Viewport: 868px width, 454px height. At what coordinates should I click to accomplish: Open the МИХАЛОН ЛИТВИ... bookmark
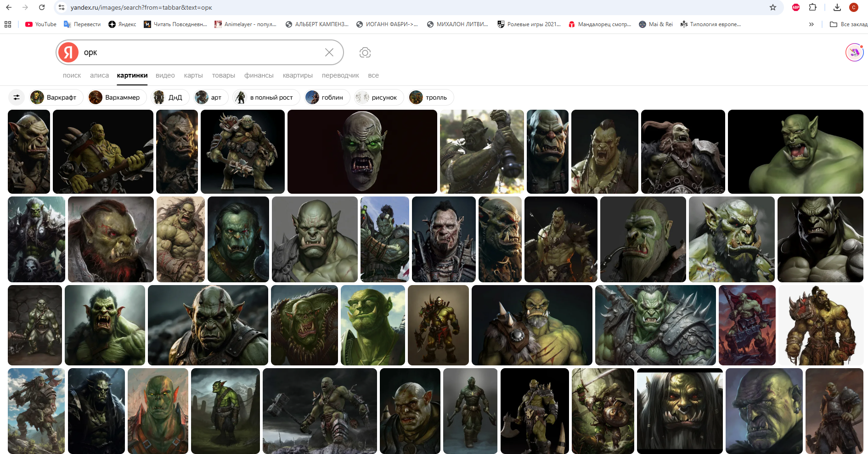457,24
